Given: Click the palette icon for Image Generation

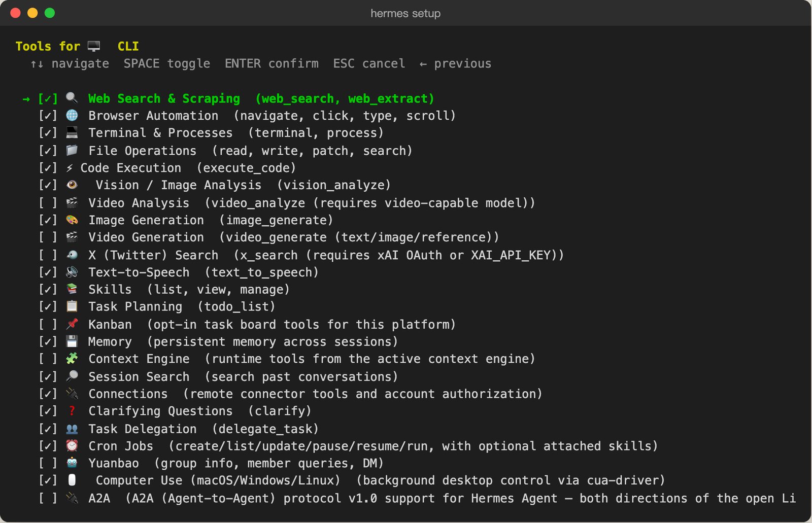Looking at the screenshot, I should (x=72, y=220).
